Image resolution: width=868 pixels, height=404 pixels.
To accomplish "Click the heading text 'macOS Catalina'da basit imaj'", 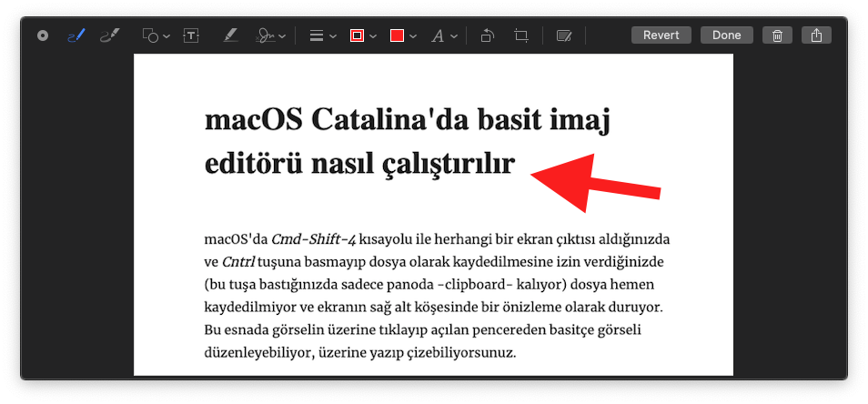I will pyautogui.click(x=408, y=121).
